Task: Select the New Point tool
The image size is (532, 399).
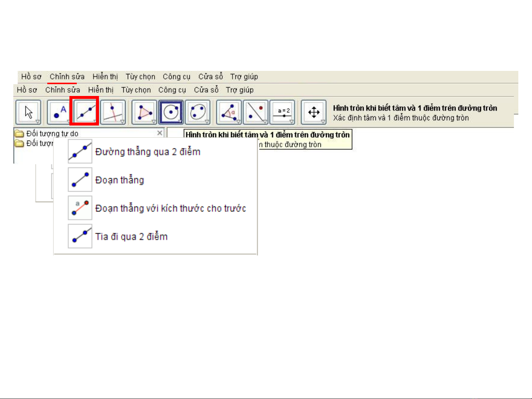Action: 59,112
